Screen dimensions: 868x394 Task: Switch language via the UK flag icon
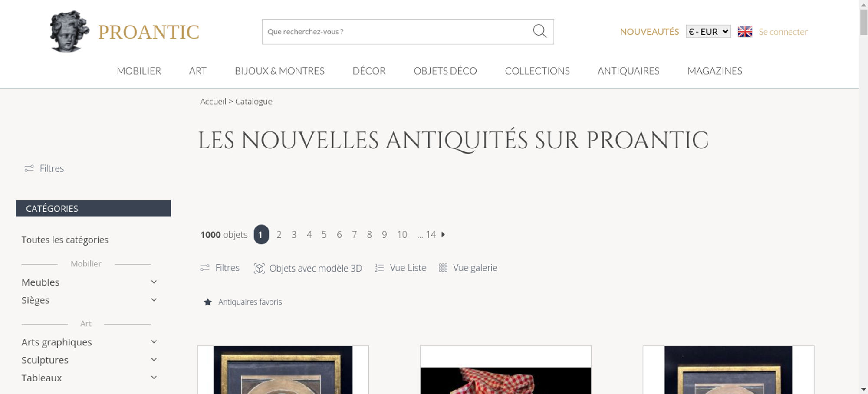coord(745,32)
